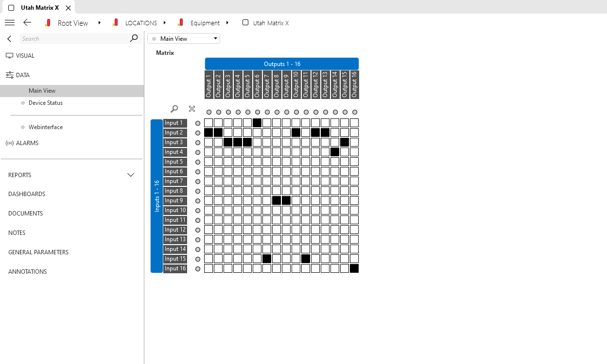Click the Outputs 1 - 16 header
The width and height of the screenshot is (607, 364).
point(282,64)
